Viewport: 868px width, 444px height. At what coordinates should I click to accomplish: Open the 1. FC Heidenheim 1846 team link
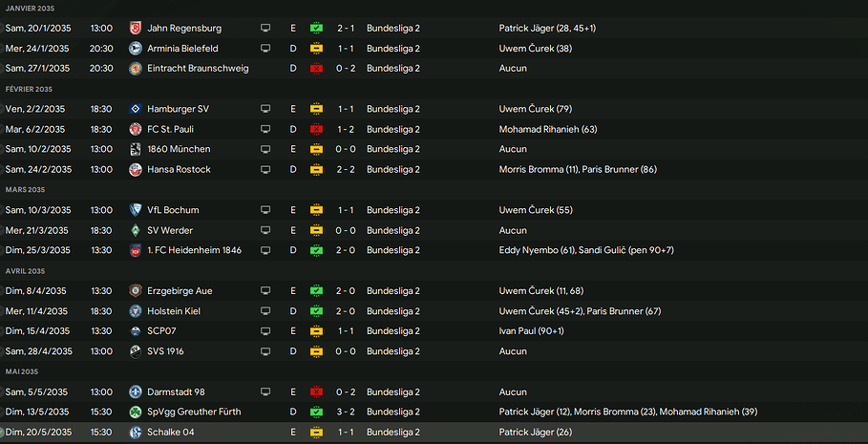coord(194,250)
